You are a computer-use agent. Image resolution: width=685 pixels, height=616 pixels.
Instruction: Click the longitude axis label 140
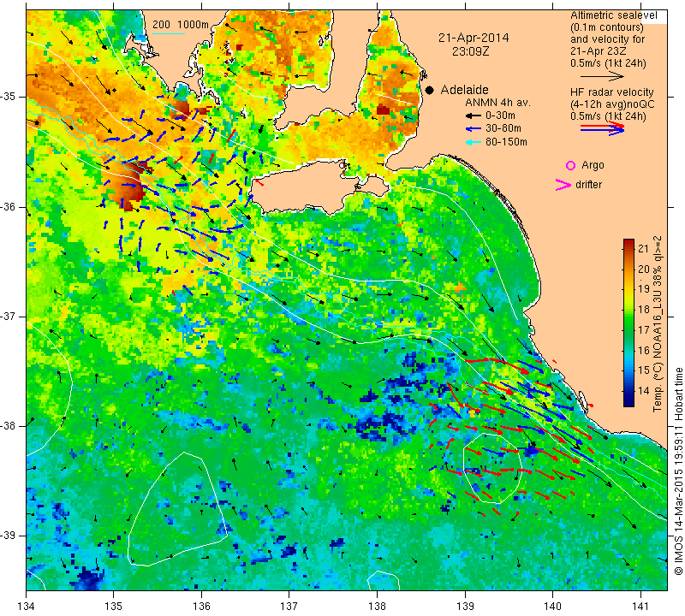click(x=552, y=606)
